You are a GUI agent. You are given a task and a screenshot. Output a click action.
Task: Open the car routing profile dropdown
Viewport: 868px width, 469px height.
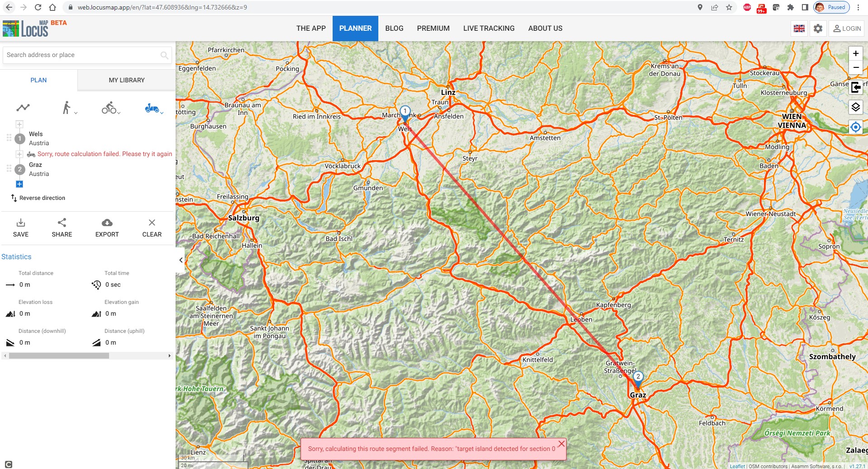coord(153,108)
